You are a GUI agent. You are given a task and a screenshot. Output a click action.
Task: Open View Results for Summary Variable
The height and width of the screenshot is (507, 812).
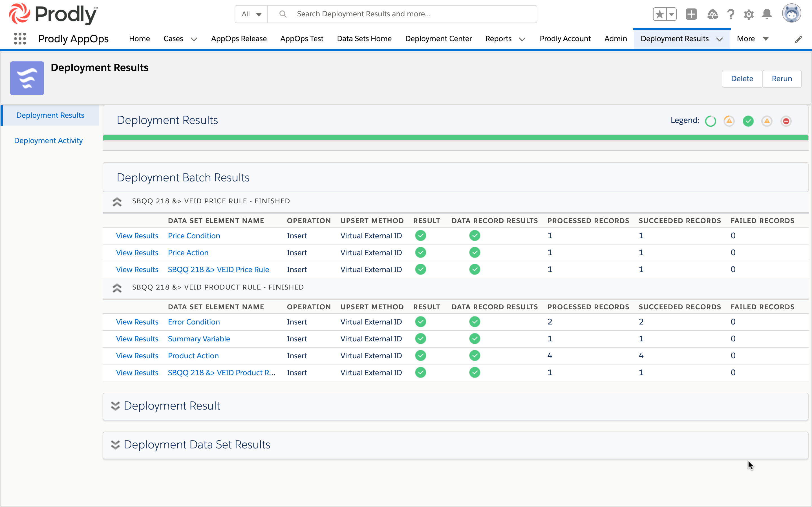coord(137,339)
